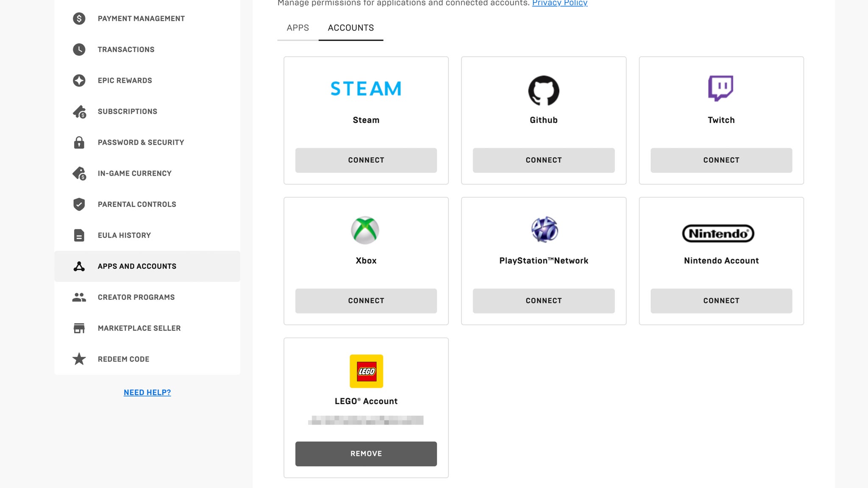Viewport: 868px width, 488px height.
Task: Switch to the APPS tab
Action: click(297, 28)
